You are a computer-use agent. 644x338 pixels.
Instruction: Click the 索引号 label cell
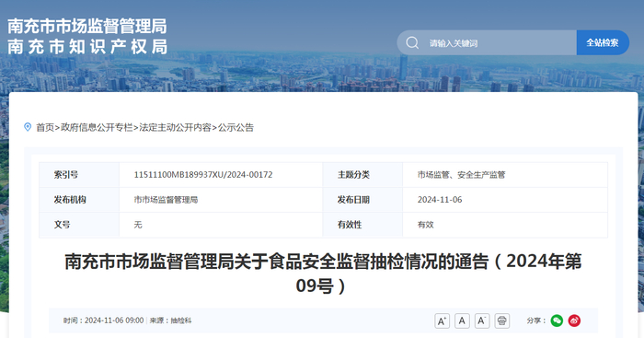[x=79, y=175]
